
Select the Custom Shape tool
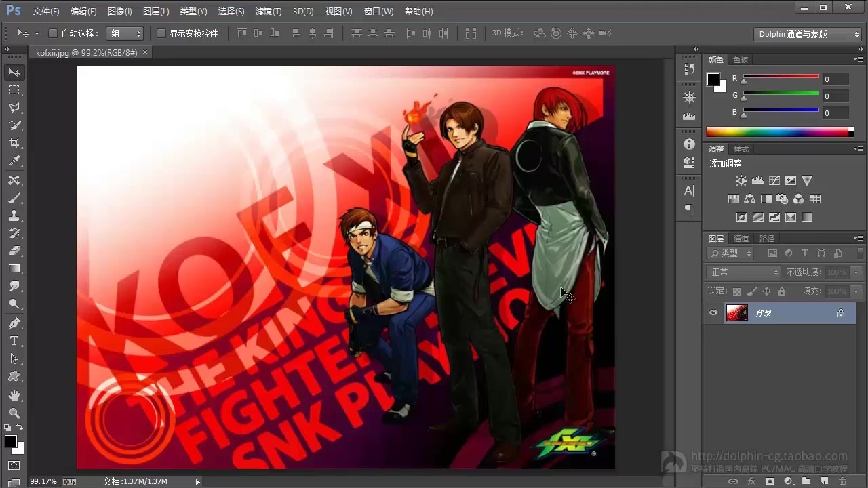coord(14,376)
